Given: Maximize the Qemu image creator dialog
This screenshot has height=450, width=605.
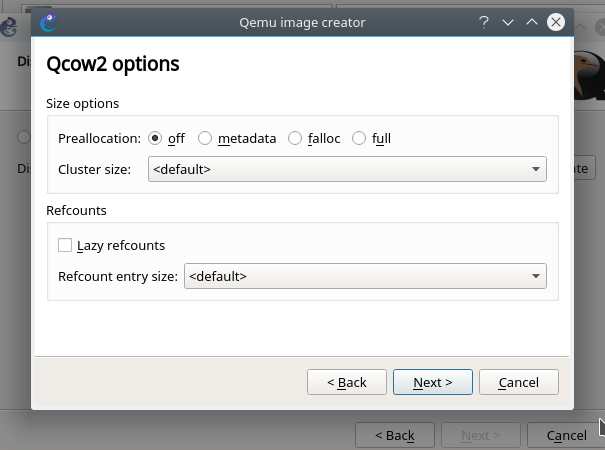Looking at the screenshot, I should 532,21.
